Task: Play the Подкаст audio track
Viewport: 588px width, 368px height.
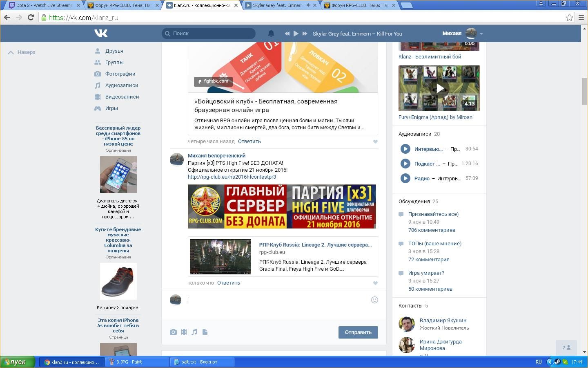Action: click(405, 164)
